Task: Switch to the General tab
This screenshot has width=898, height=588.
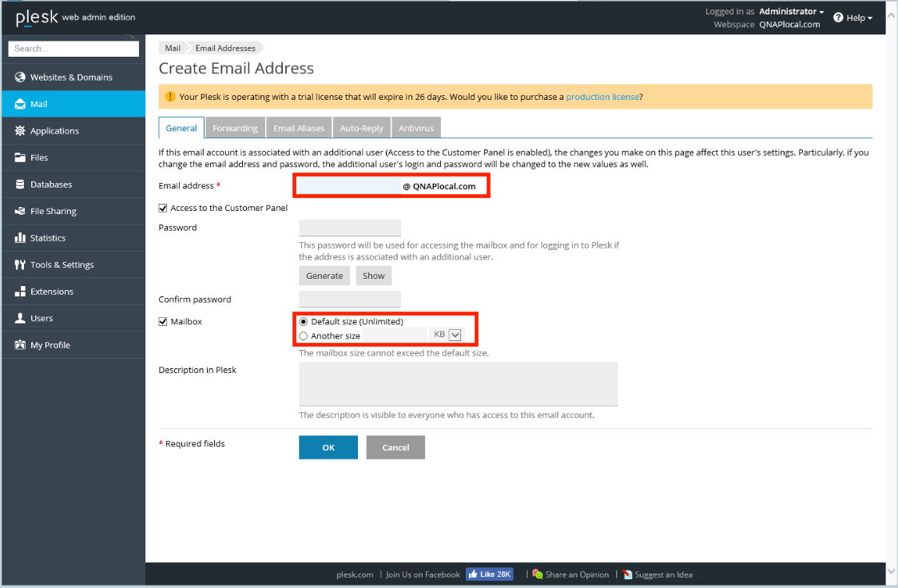Action: coord(181,128)
